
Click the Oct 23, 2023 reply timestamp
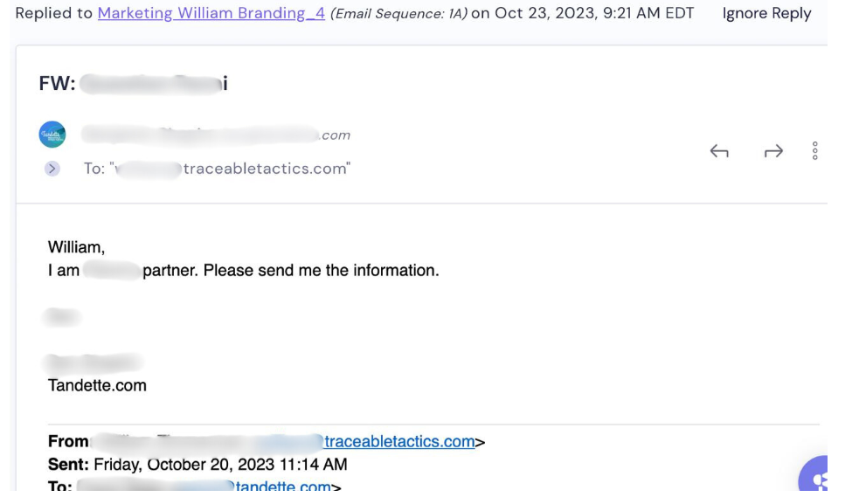(x=594, y=13)
